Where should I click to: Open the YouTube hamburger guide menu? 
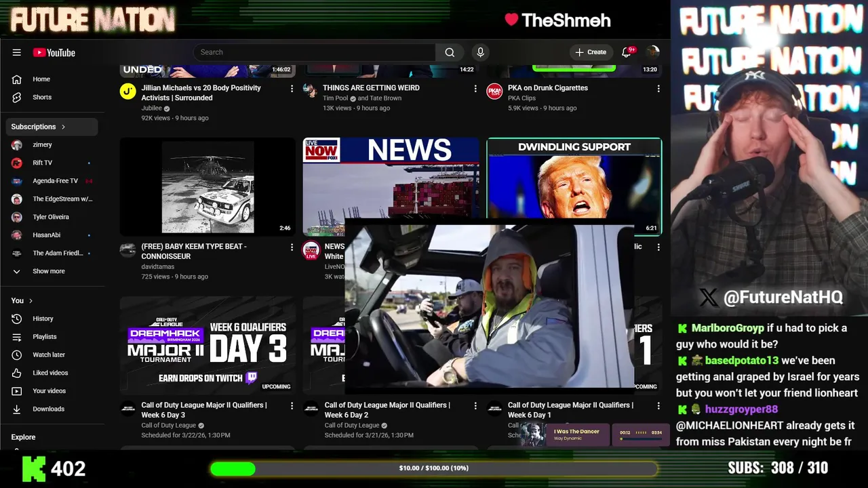pos(16,52)
